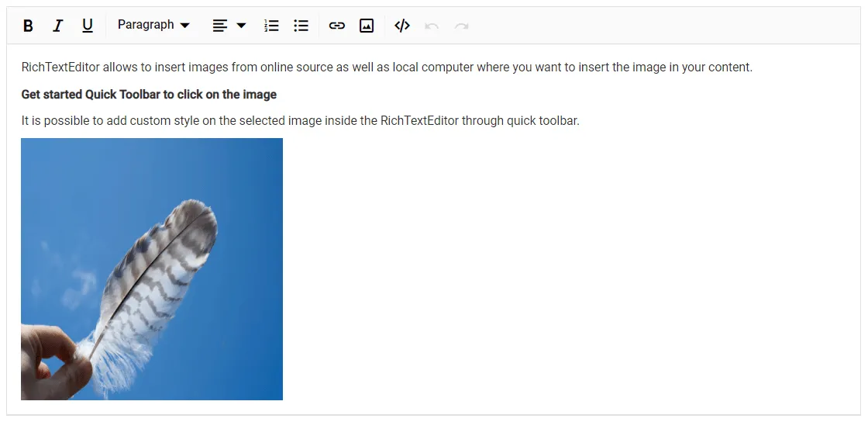Insert a hyperlink
The height and width of the screenshot is (422, 868).
(336, 26)
